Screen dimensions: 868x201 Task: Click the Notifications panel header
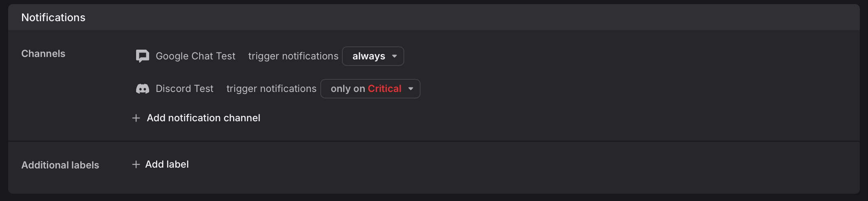(x=434, y=17)
